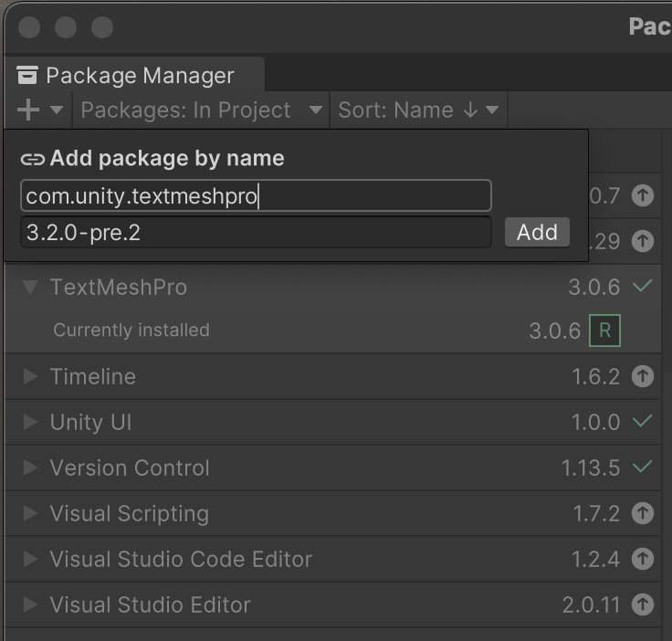Screen dimensions: 672x641
Task: Select the Timeline package row
Action: coord(333,376)
